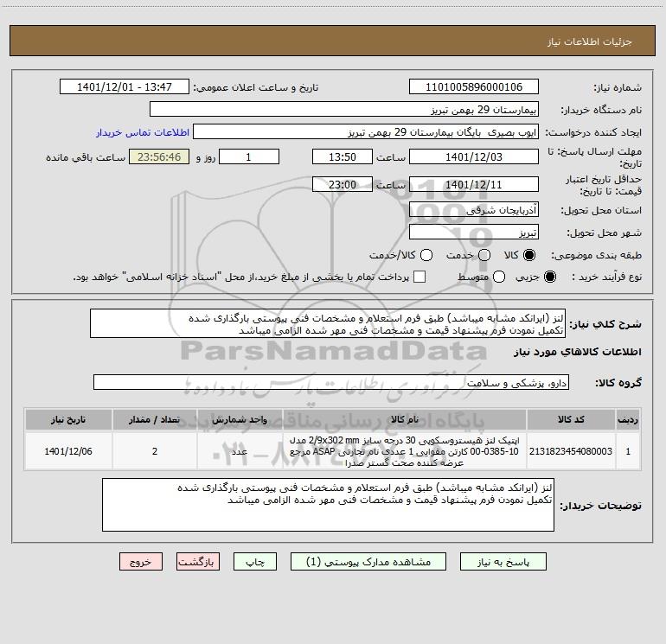Click the بازگشت back button
Screen dimensions: 666x644
pyautogui.click(x=198, y=562)
